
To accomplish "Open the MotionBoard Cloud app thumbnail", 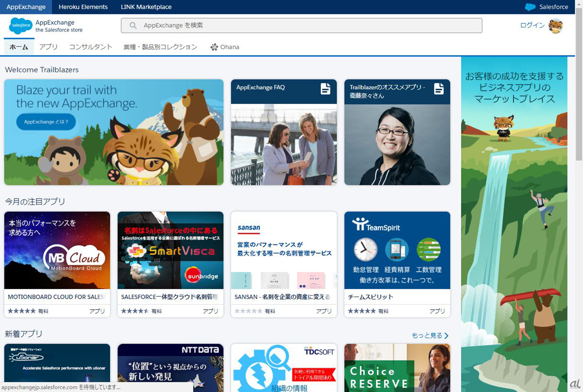I will click(57, 250).
